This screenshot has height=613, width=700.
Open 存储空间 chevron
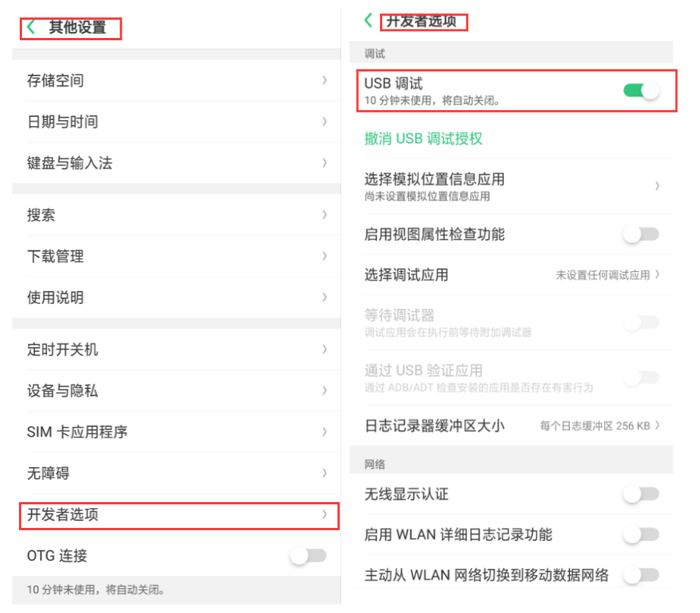[325, 81]
